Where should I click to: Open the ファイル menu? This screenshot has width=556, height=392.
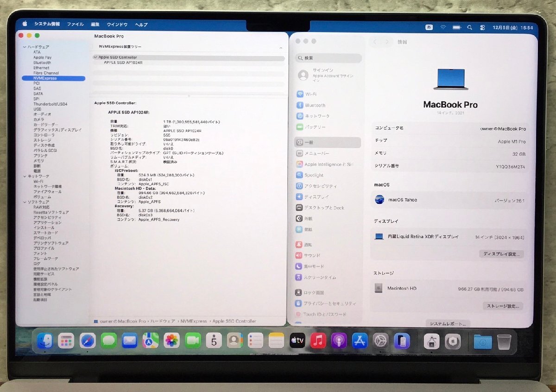click(75, 24)
